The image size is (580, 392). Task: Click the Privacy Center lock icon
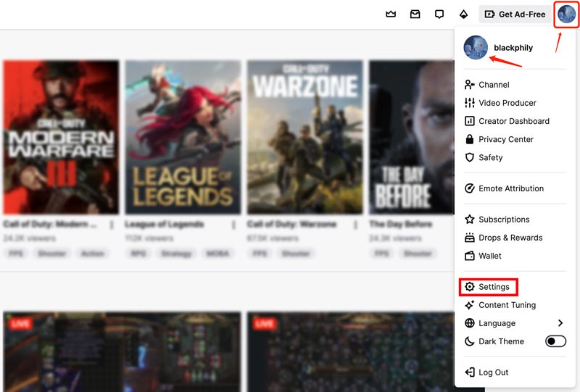(469, 139)
